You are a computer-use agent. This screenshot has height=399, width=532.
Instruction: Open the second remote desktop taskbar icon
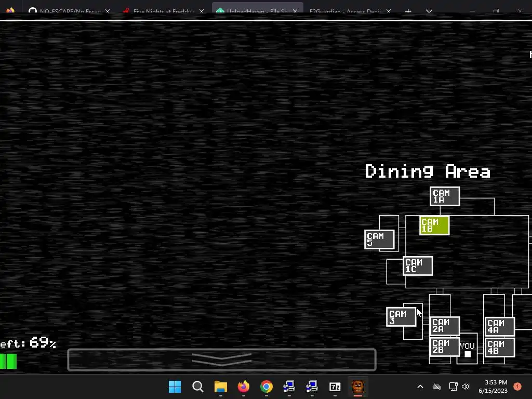(x=312, y=387)
